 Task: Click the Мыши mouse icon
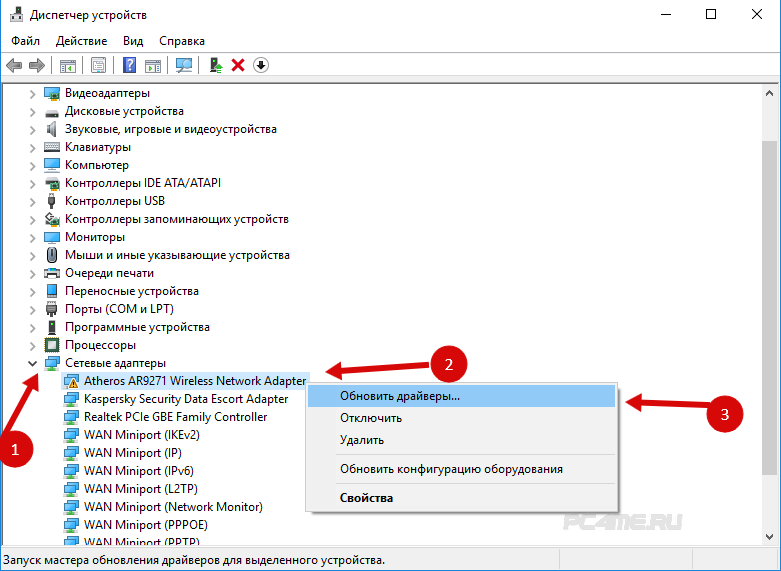coord(52,255)
